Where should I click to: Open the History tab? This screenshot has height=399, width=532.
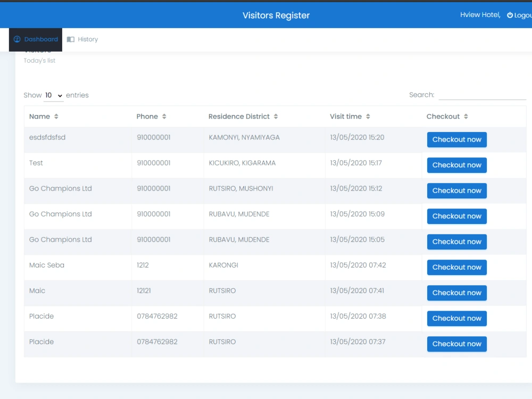click(82, 39)
